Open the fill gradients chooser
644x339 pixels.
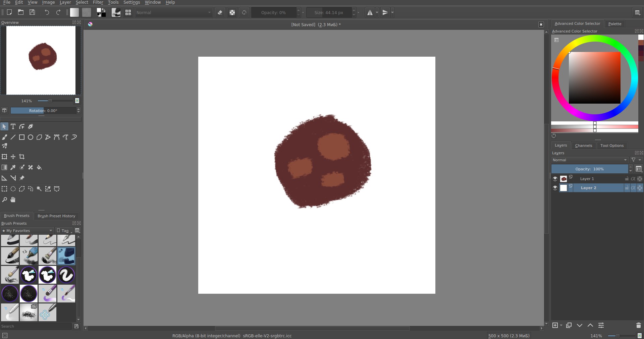tap(74, 12)
